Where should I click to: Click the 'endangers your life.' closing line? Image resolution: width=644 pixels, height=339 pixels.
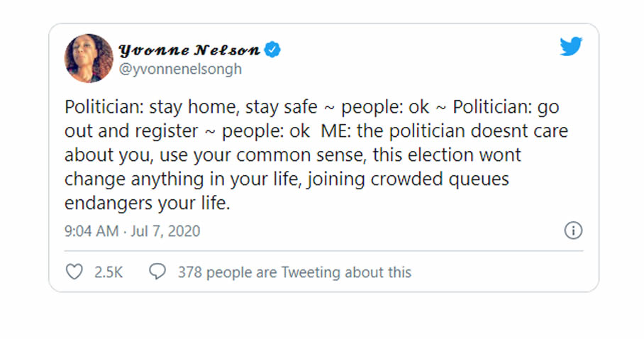tap(148, 204)
